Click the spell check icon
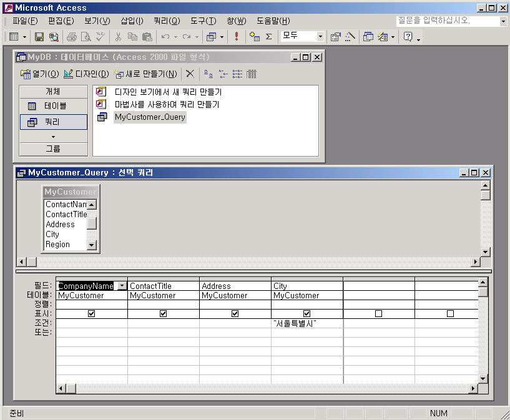510x420 pixels. (100, 37)
